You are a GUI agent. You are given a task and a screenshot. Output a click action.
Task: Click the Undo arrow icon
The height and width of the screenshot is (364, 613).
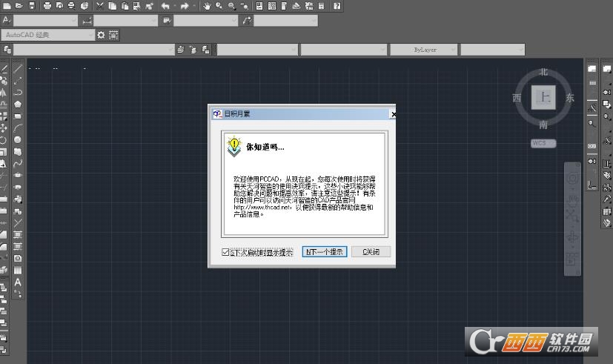165,6
